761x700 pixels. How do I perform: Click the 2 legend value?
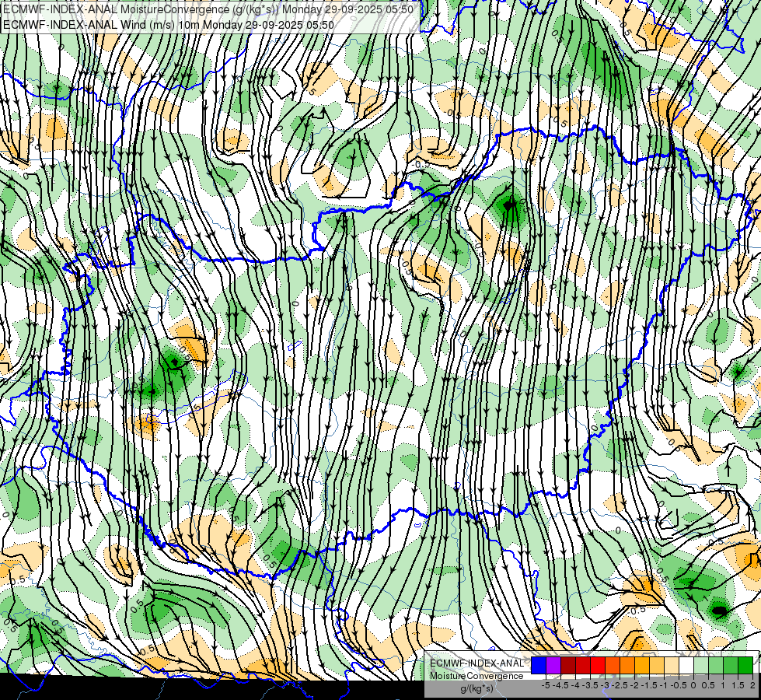coord(752,685)
